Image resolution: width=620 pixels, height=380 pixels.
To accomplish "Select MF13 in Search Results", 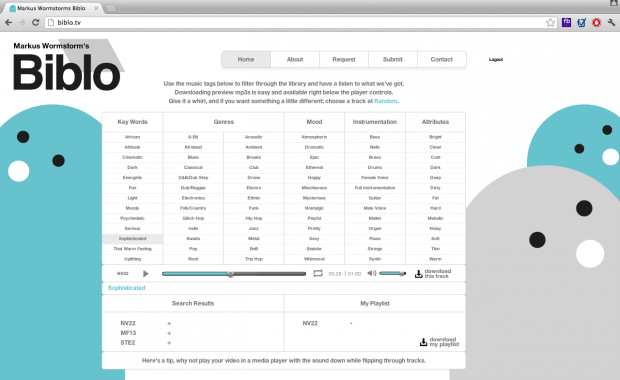I will (x=128, y=333).
